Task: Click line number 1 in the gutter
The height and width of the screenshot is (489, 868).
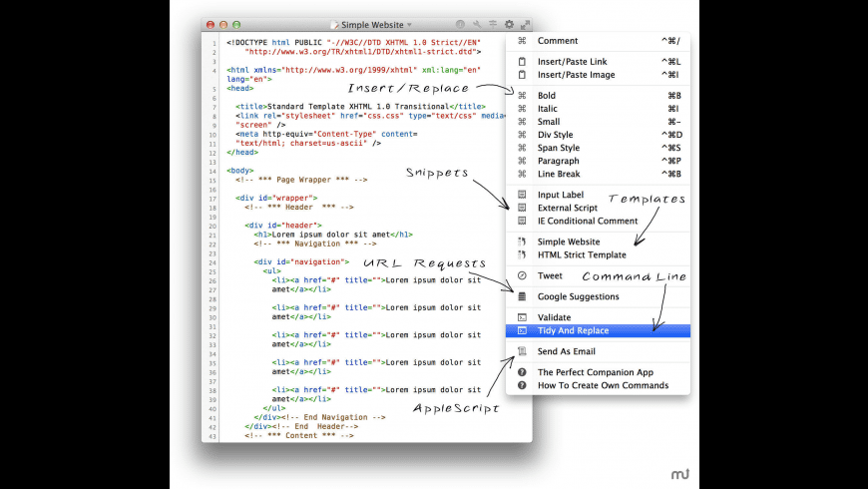Action: (214, 43)
